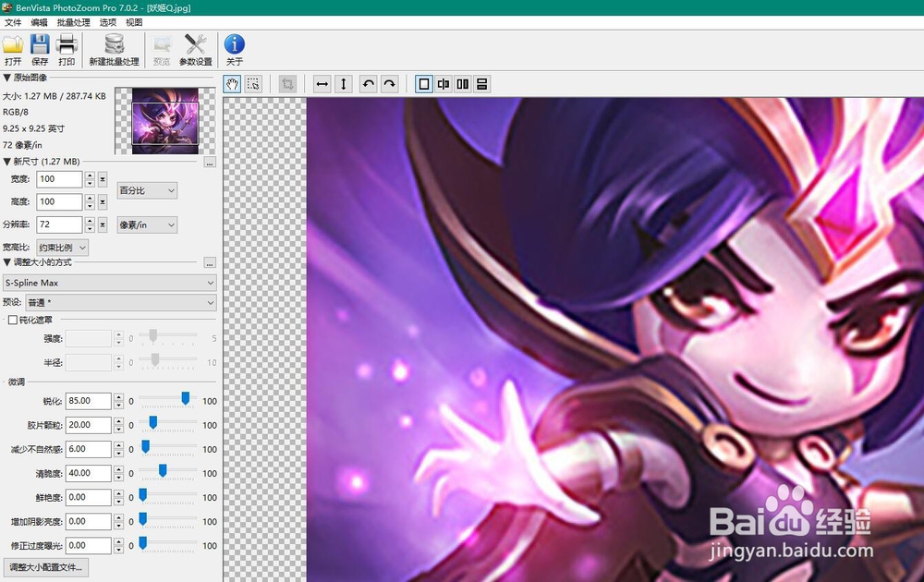
Task: Click the 锐化 spinner arrows
Action: tap(118, 401)
